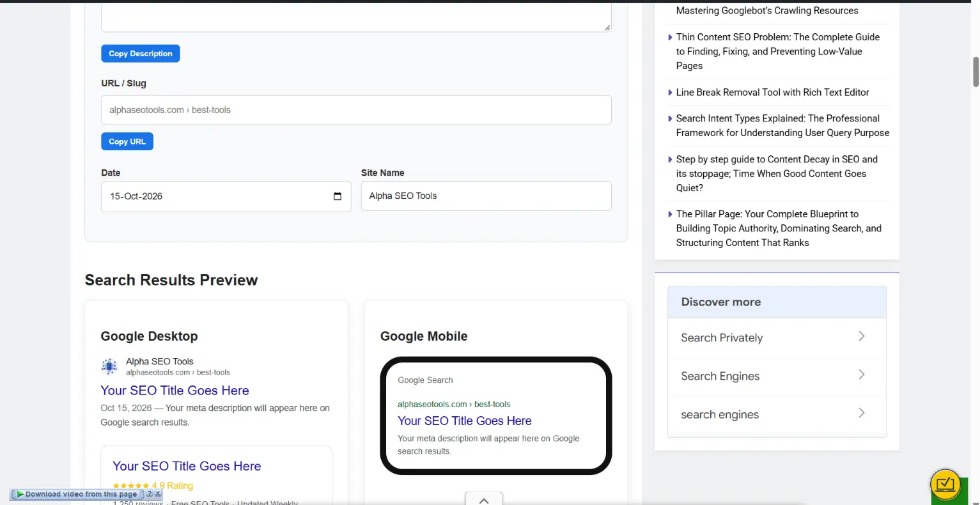The width and height of the screenshot is (980, 505).
Task: Click the rich result card SEO title
Action: click(187, 466)
